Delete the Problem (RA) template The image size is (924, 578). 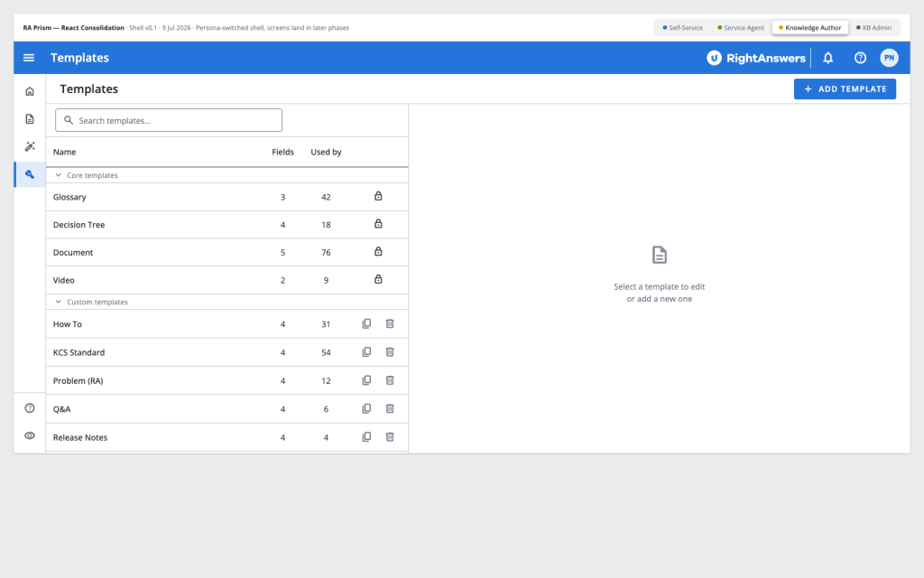(x=390, y=380)
